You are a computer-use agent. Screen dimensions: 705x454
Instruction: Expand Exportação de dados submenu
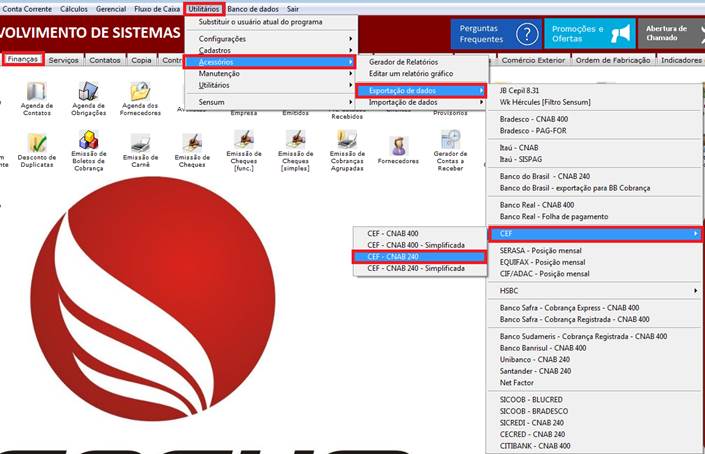pyautogui.click(x=421, y=91)
